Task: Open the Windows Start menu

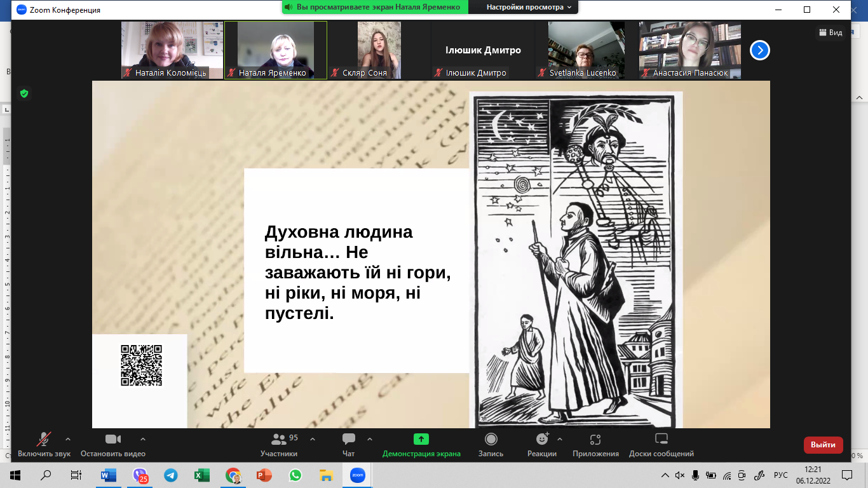Action: coord(15,475)
